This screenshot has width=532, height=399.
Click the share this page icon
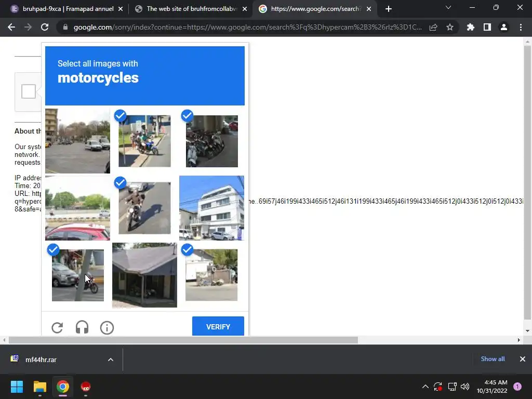point(433,27)
